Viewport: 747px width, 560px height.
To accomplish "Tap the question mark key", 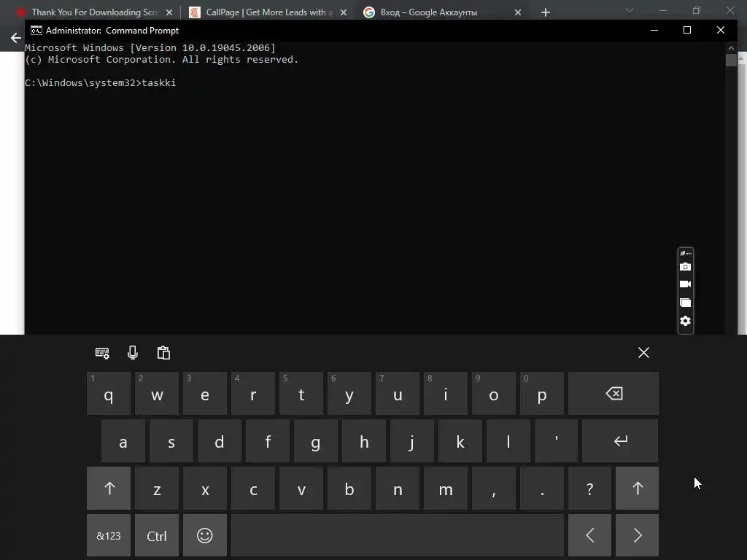I will click(589, 488).
